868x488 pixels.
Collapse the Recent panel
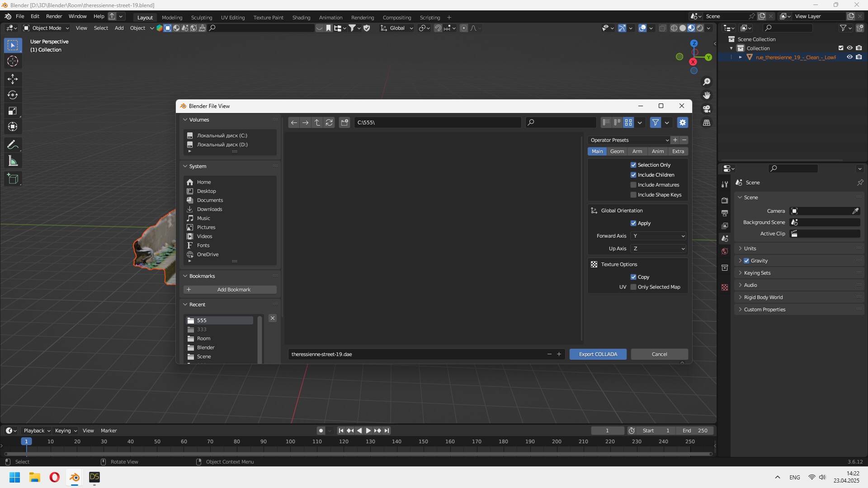185,305
